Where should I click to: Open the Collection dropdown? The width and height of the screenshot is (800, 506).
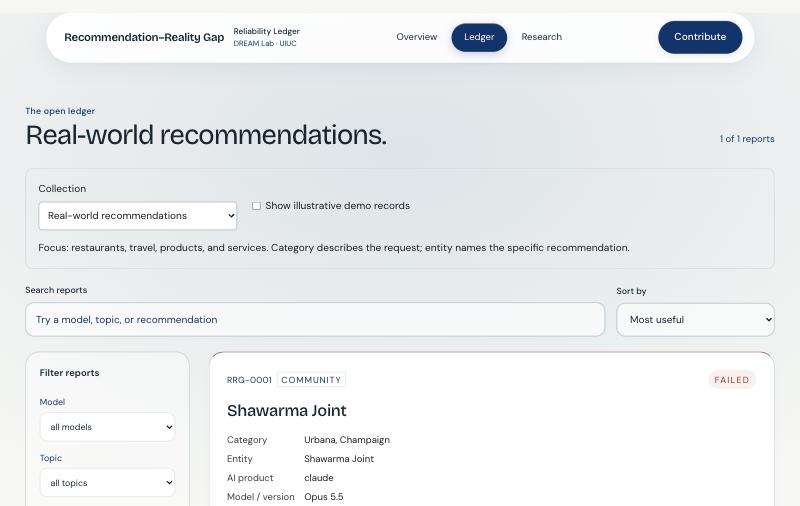[x=138, y=216]
